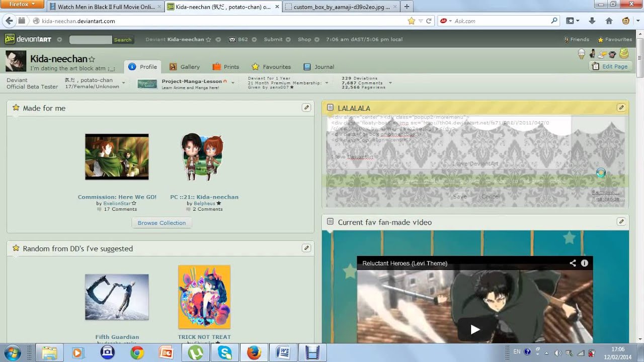Click the Edit Page button
Screen dimensions: 644x362
(610, 66)
